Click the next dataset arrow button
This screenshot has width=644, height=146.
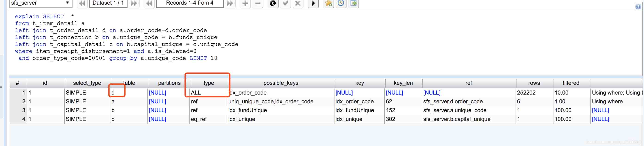[134, 3]
